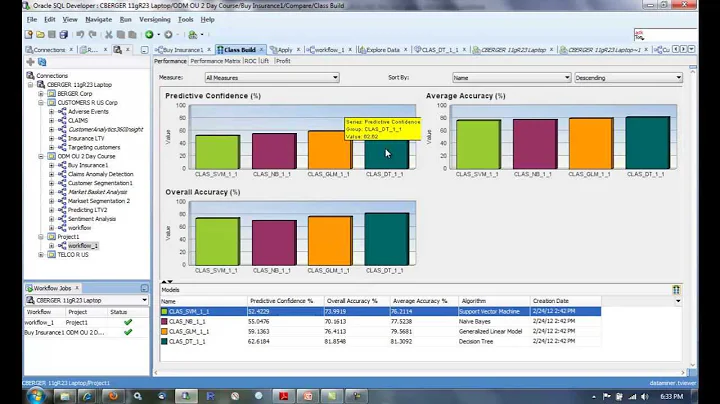Open dropdown arrow next to Back icon
The height and width of the screenshot is (404, 720).
point(159,34)
